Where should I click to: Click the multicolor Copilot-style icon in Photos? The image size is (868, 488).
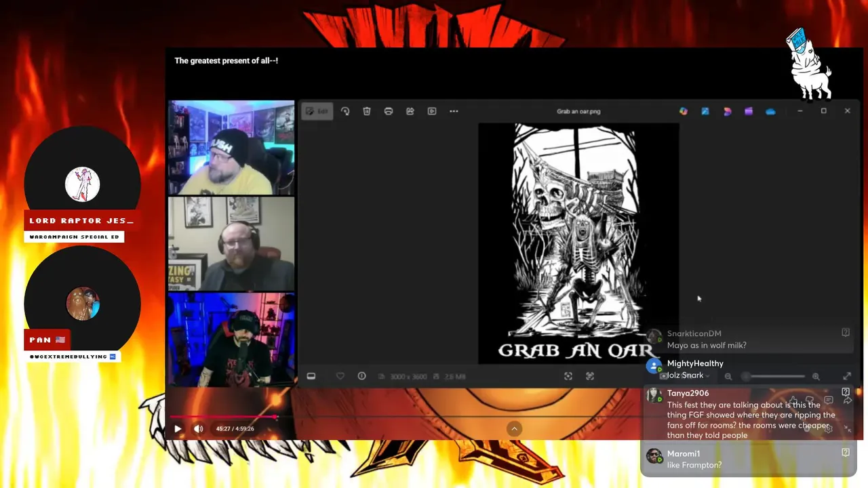click(x=684, y=111)
